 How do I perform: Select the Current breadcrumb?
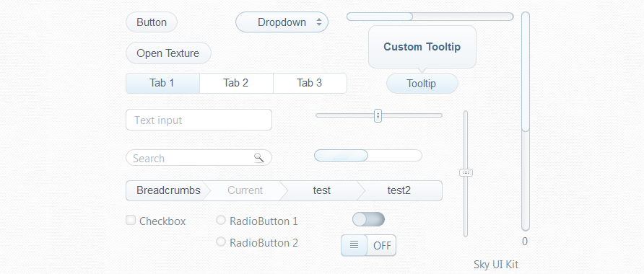click(x=245, y=191)
